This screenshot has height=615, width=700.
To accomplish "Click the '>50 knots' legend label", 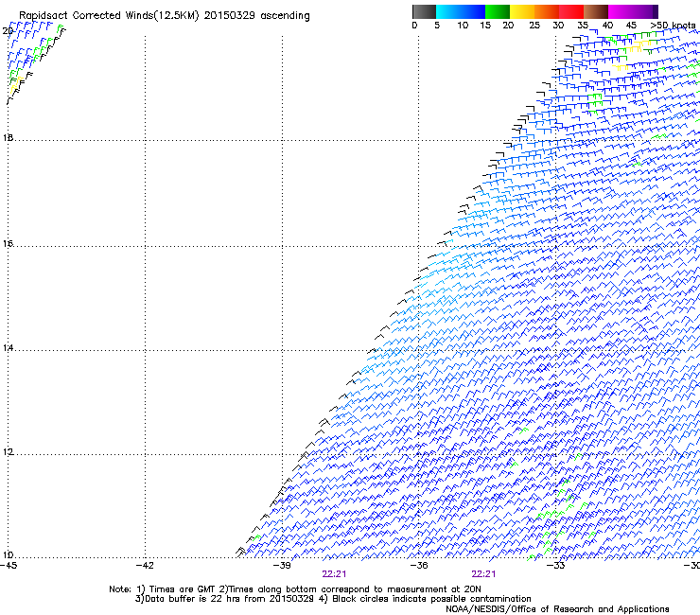I will [x=673, y=26].
